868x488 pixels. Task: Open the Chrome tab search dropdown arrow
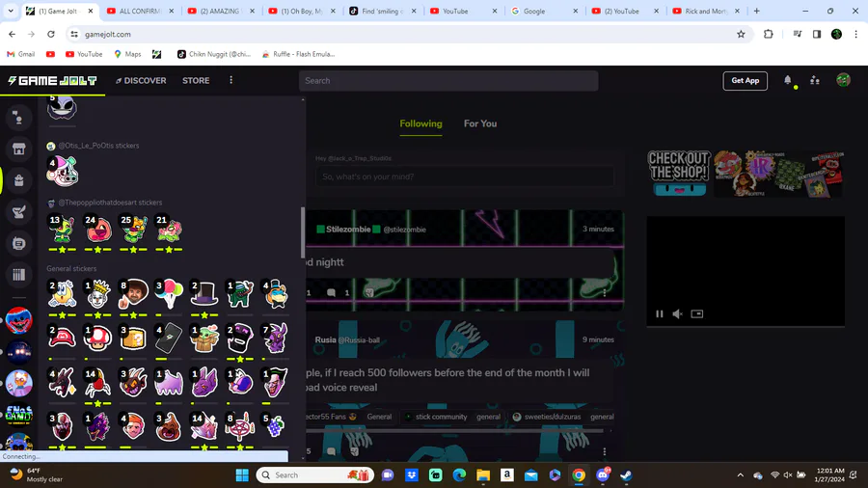click(x=11, y=11)
